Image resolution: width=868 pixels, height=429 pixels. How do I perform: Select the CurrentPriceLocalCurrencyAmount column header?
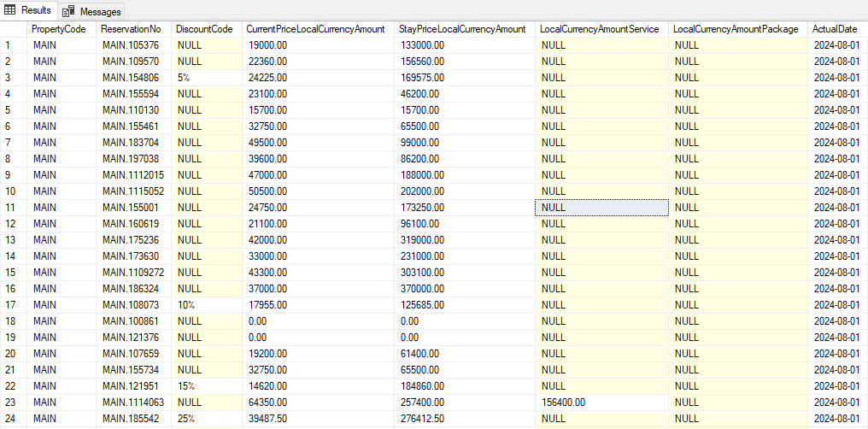(x=315, y=29)
